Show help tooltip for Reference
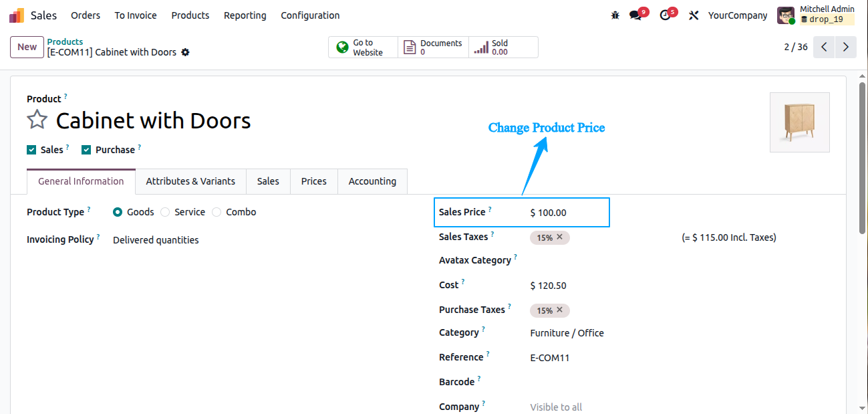 click(488, 354)
